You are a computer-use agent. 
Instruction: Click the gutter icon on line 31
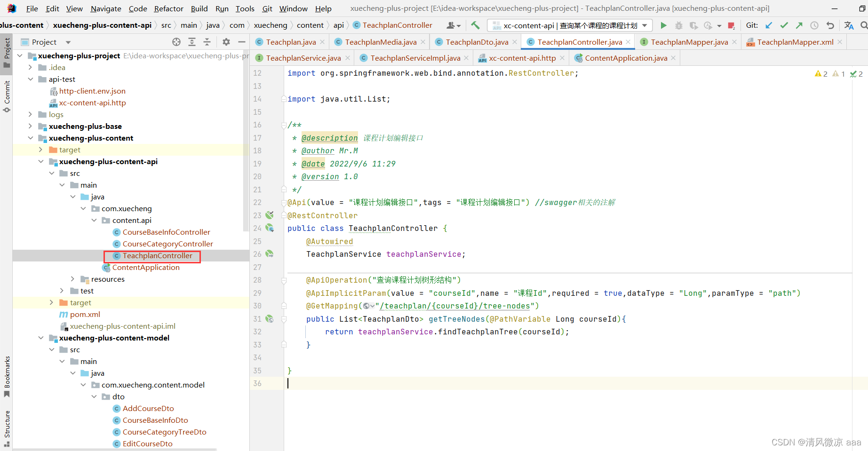(270, 319)
